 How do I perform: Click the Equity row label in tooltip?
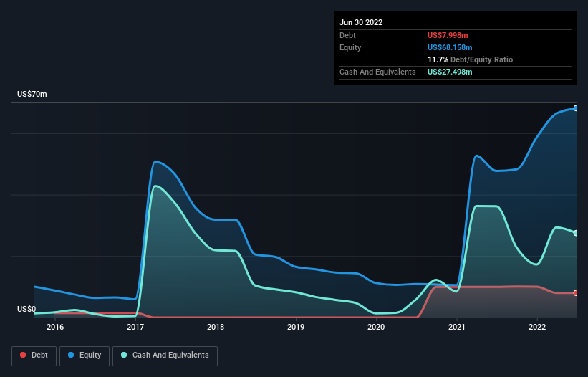[x=350, y=47]
